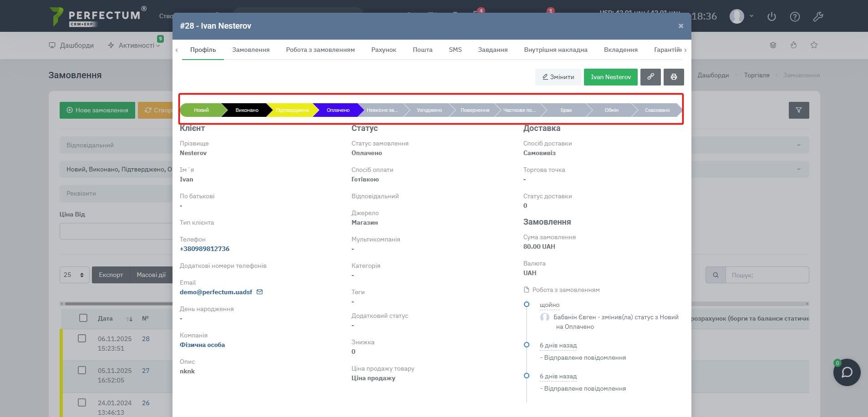Open the help question mark icon
The height and width of the screenshot is (417, 868).
[795, 17]
